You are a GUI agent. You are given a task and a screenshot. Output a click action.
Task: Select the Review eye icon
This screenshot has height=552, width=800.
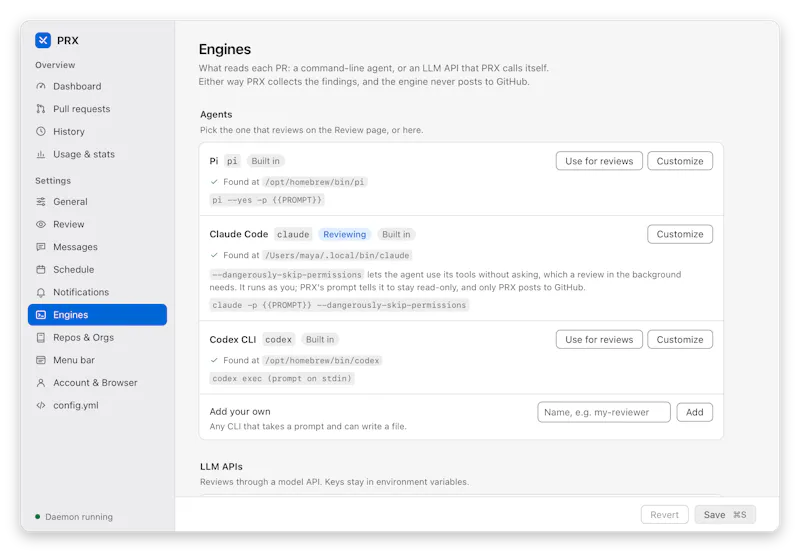click(41, 224)
